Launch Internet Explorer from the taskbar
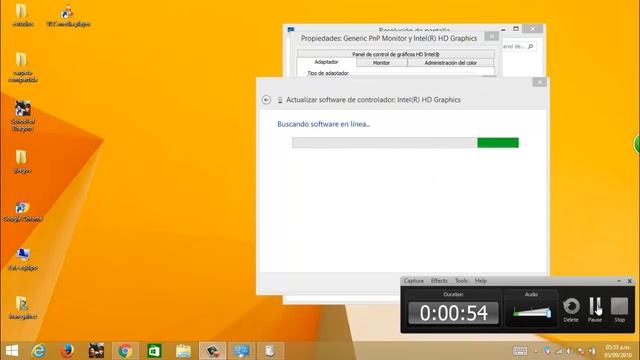The image size is (640, 360). (39, 351)
